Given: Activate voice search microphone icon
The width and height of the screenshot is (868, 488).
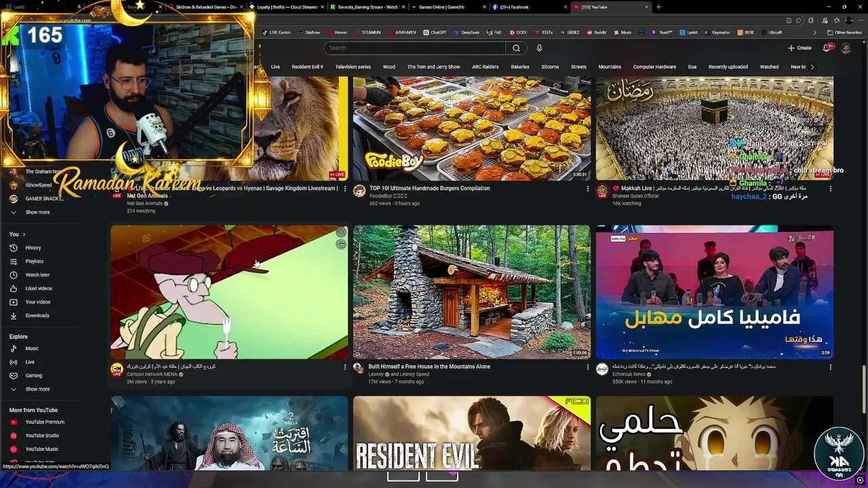Looking at the screenshot, I should point(539,48).
